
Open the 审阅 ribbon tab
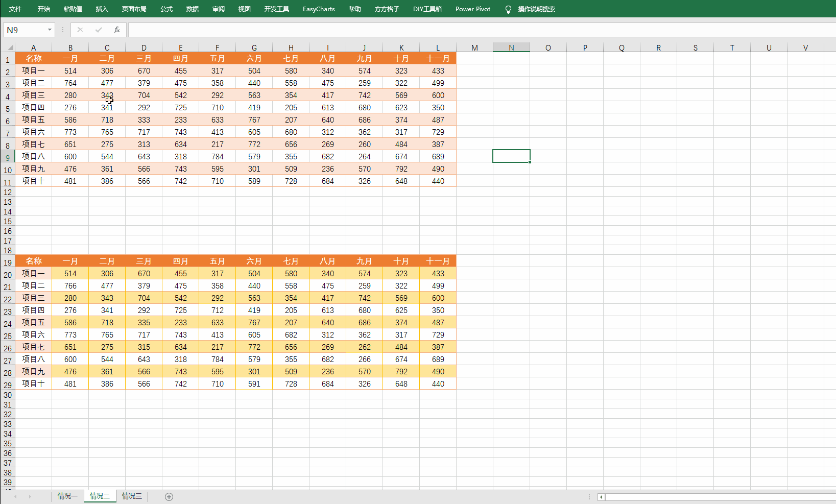tap(219, 9)
